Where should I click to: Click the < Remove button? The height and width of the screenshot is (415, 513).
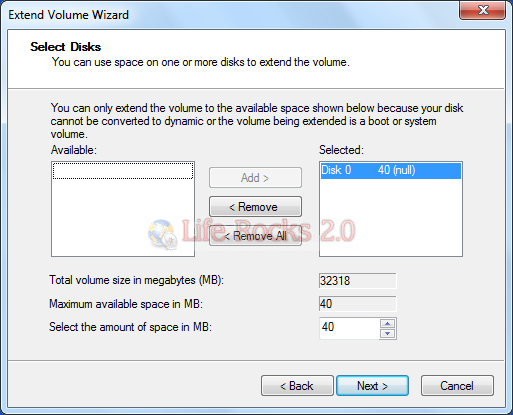coord(255,207)
